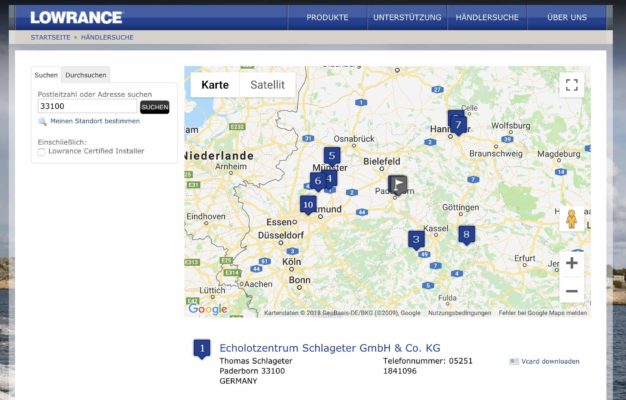Viewport: 626px width, 400px height.
Task: Go to Startseite breadcrumb link
Action: pos(50,38)
